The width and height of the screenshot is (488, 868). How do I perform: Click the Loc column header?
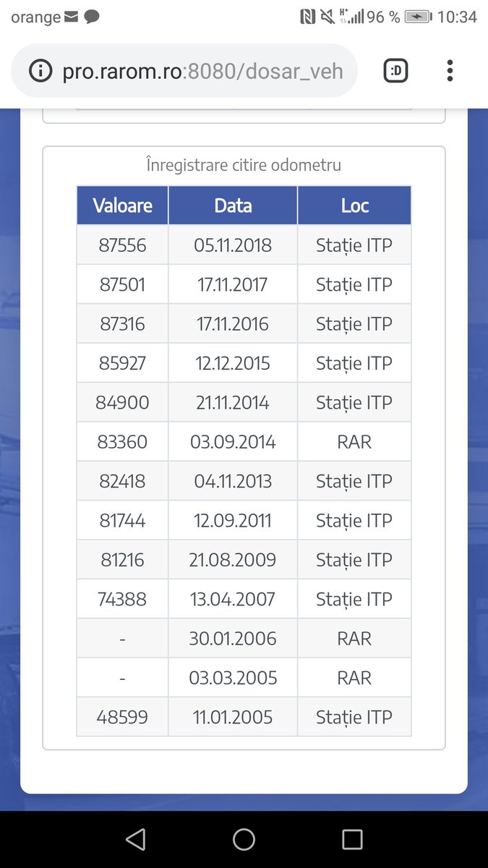[x=354, y=205]
